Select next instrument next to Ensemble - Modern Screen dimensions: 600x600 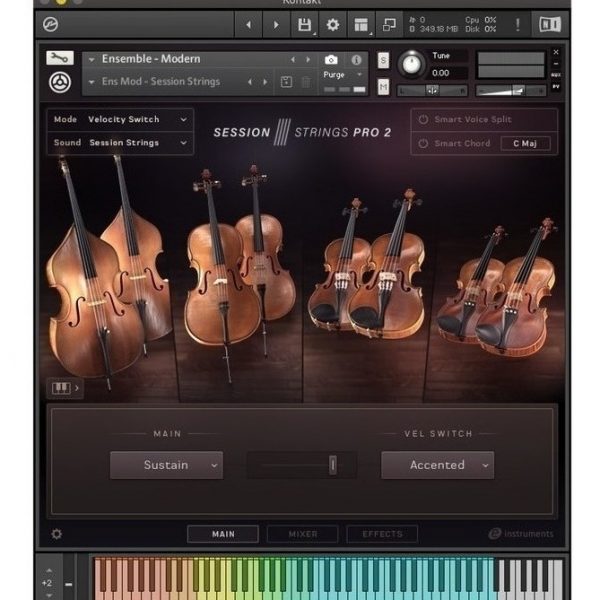coord(308,60)
